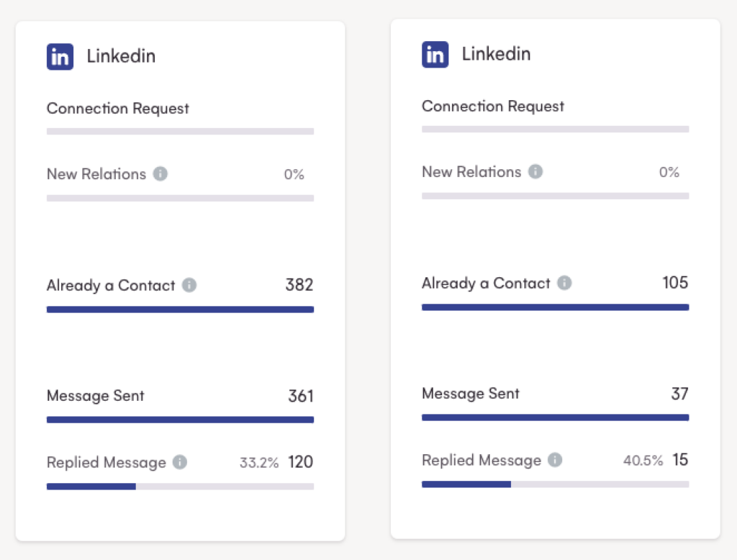This screenshot has height=560, width=737.
Task: Click the 120 replied count value
Action: (x=301, y=462)
